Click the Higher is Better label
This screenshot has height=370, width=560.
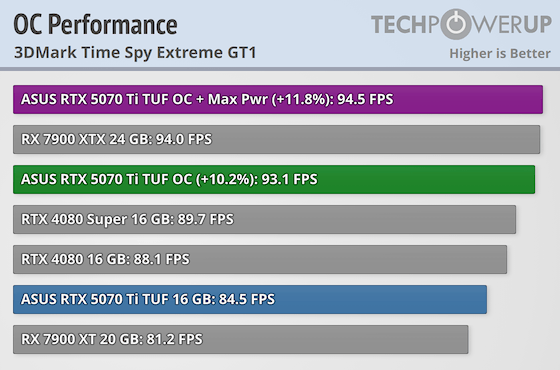click(500, 54)
